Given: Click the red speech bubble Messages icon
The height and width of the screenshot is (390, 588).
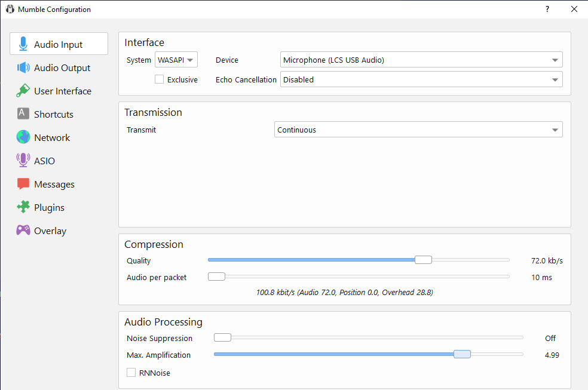Looking at the screenshot, I should [23, 183].
